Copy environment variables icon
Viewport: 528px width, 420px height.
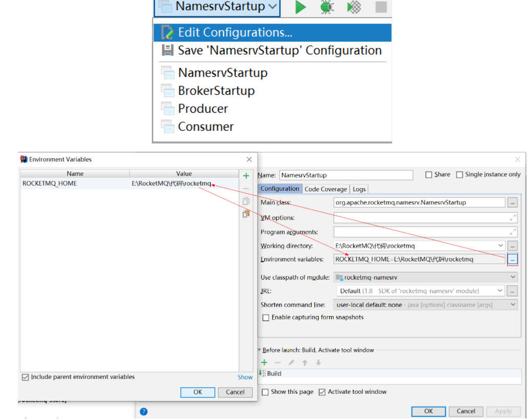coord(246,201)
